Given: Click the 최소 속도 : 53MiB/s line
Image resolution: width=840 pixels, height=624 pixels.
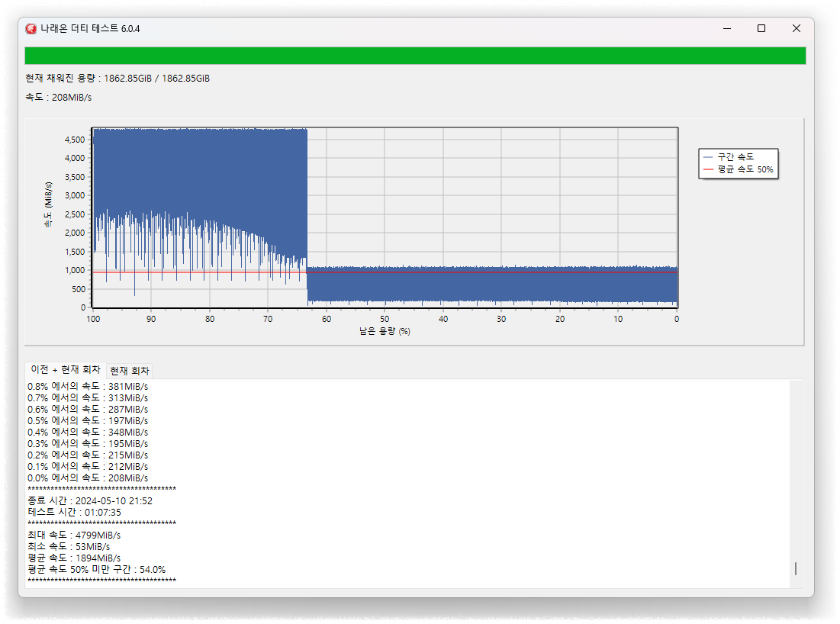Looking at the screenshot, I should (x=69, y=547).
